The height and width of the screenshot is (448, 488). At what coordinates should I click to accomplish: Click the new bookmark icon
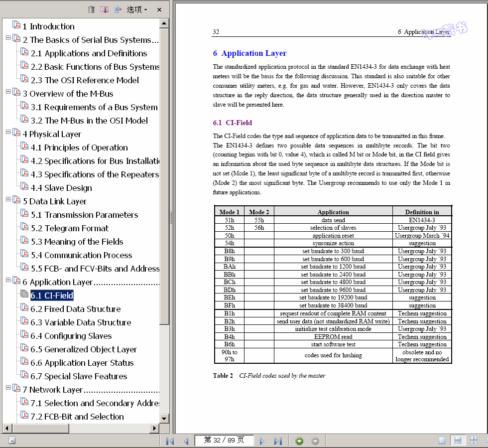click(105, 9)
